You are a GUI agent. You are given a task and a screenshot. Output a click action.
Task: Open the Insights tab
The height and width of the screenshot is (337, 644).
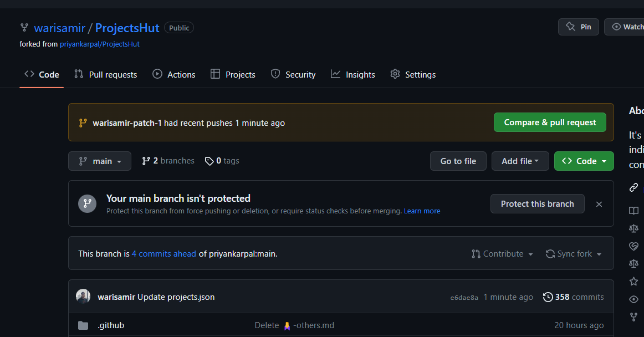[x=353, y=74]
